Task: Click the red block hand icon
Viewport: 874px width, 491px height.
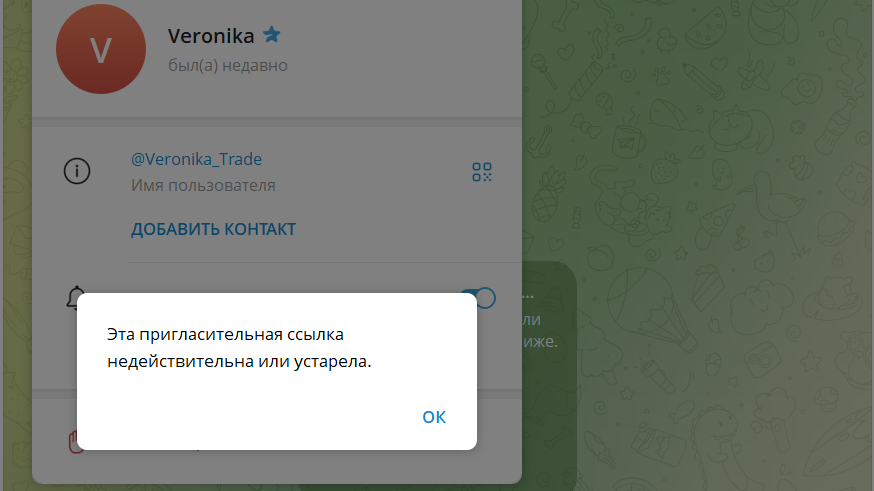Action: click(74, 442)
